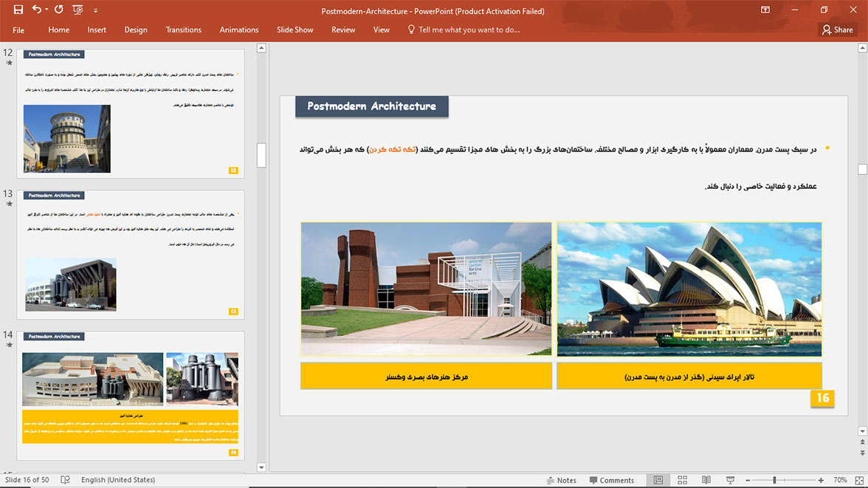Zoom out with the minus button

748,480
